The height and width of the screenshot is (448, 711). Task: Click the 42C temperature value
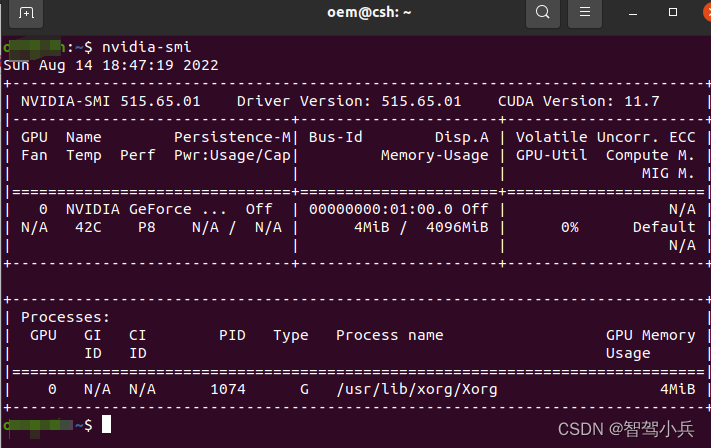88,227
